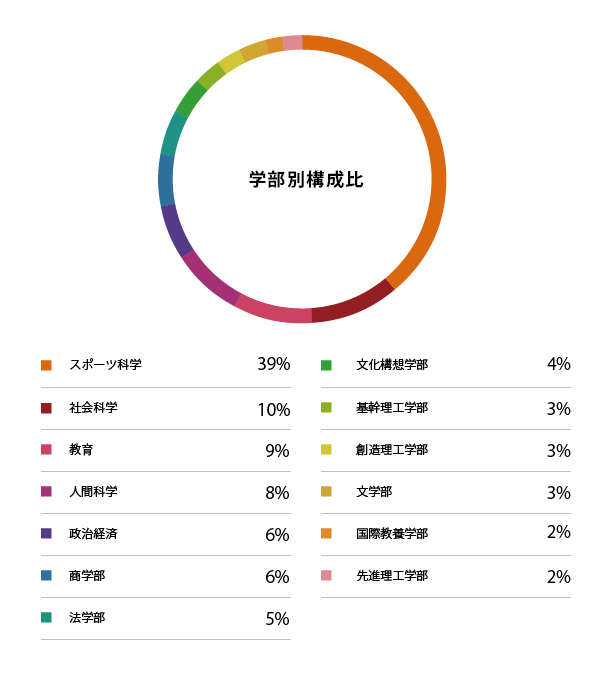Viewport: 610px width, 679px height.
Task: Select the purple 政治経済 legend swatch
Action: click(46, 533)
